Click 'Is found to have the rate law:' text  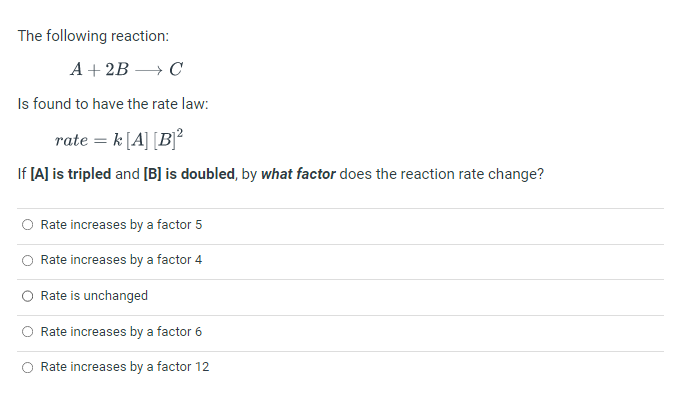tap(113, 104)
